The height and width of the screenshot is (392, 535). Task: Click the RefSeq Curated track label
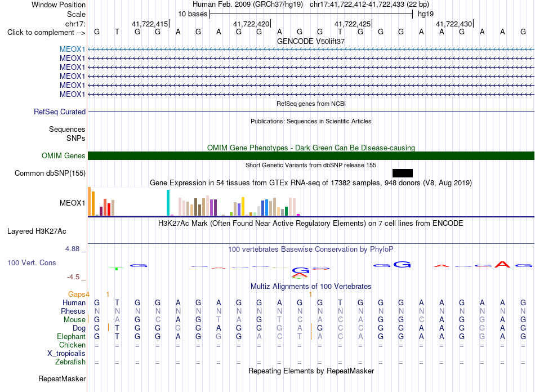[60, 112]
